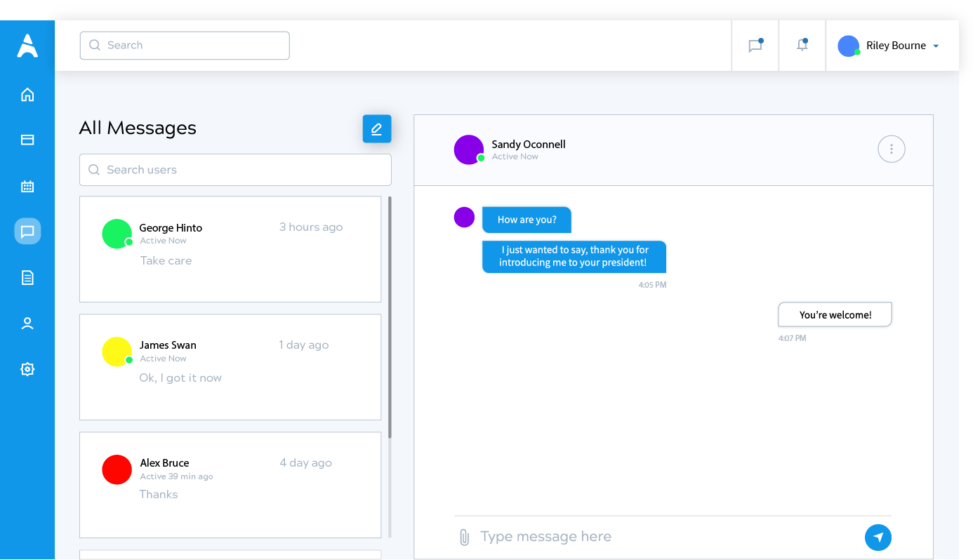Click the '4 day ago' timestamp
The image size is (980, 560).
[305, 462]
